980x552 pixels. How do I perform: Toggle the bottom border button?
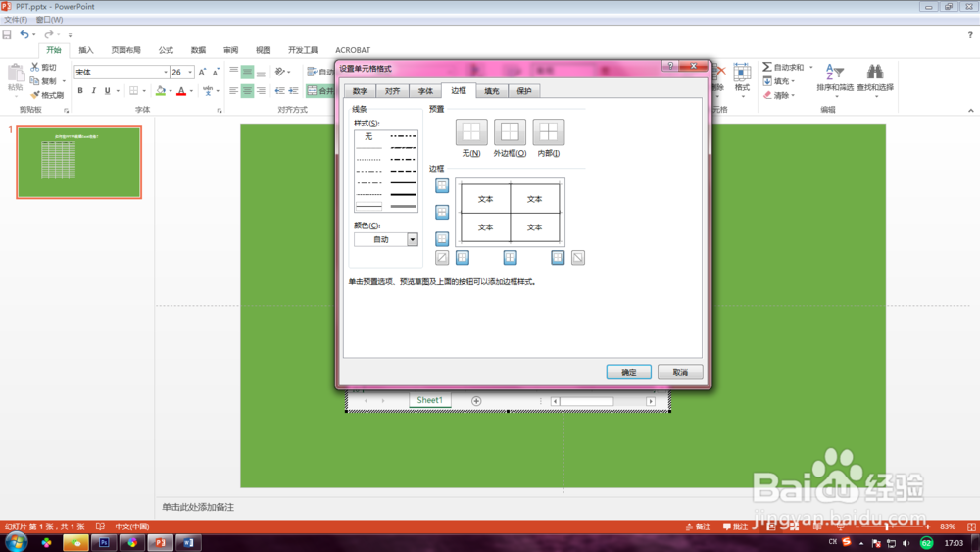point(442,239)
